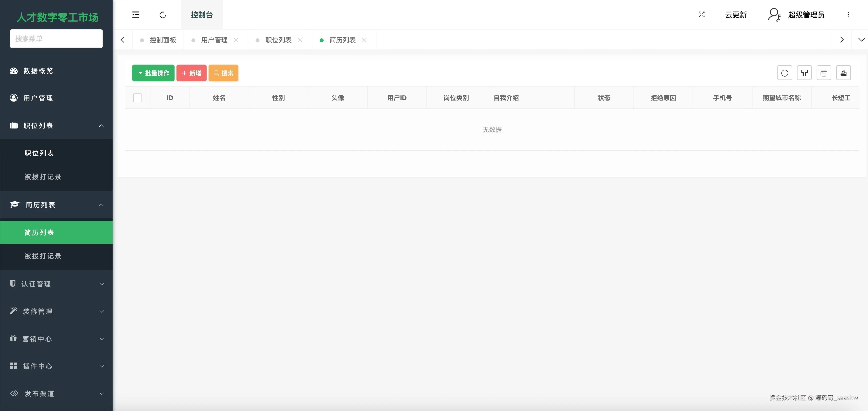Click the page reload icon in header
This screenshot has height=411, width=868.
163,14
